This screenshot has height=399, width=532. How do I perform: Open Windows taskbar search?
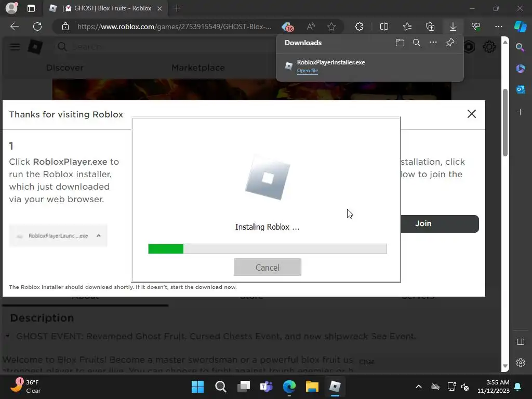click(x=220, y=387)
